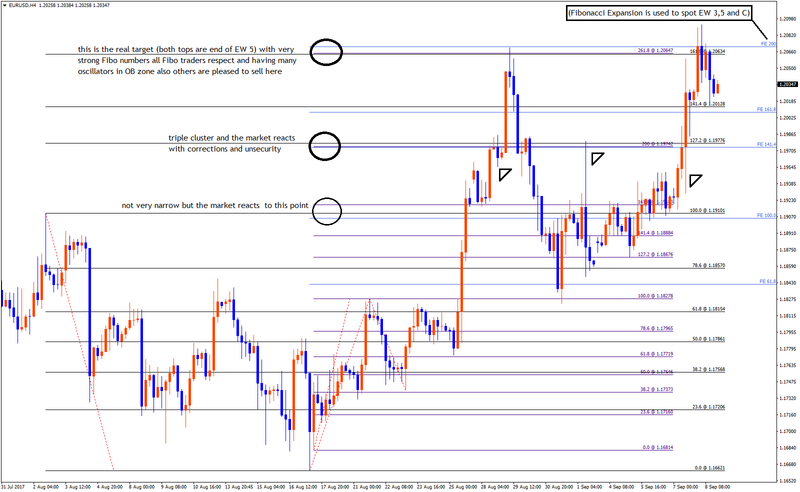Select the FE 141.4 expansion label
Viewport: 800px width, 492px height.
coord(766,145)
